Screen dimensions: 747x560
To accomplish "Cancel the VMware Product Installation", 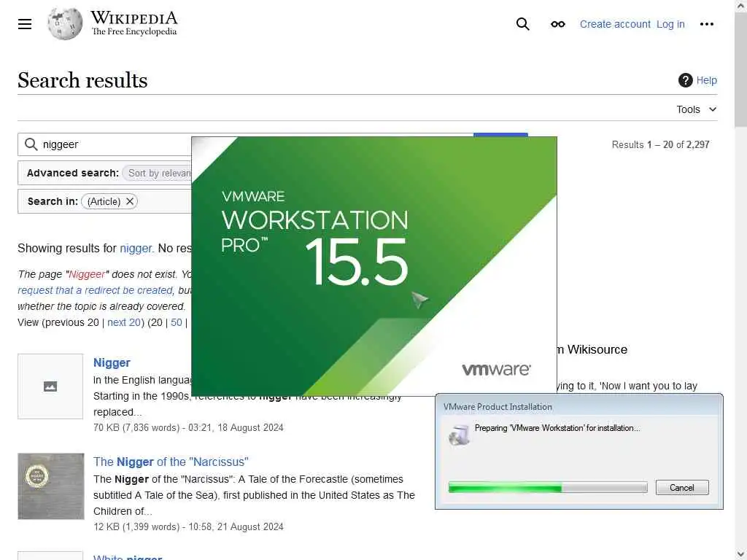I will click(x=682, y=487).
